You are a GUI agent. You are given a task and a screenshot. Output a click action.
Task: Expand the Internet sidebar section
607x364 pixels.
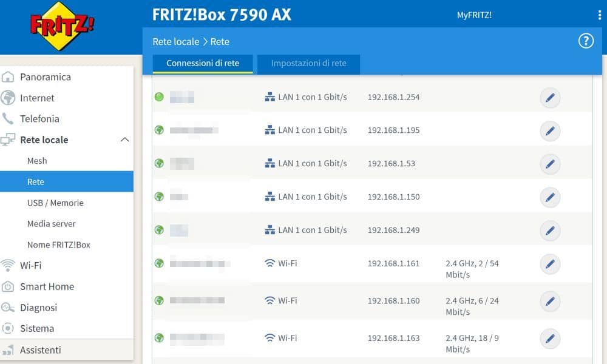coord(36,98)
